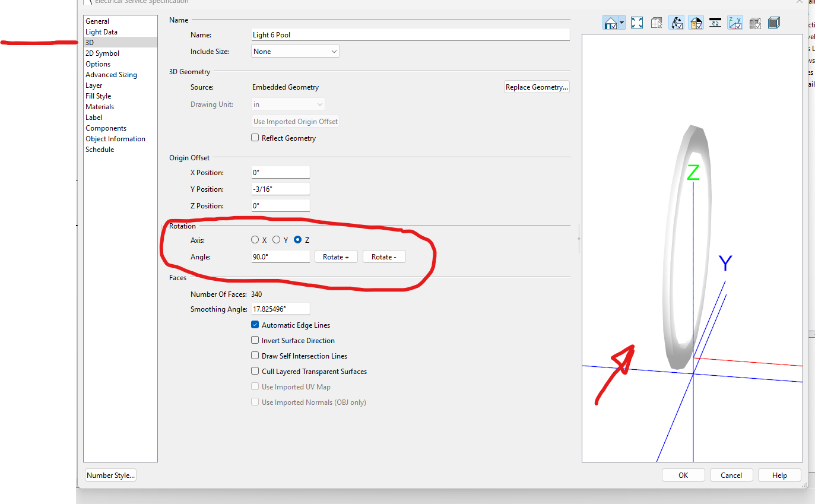Open the Object Information panel
Image resolution: width=815 pixels, height=504 pixels.
click(x=120, y=139)
